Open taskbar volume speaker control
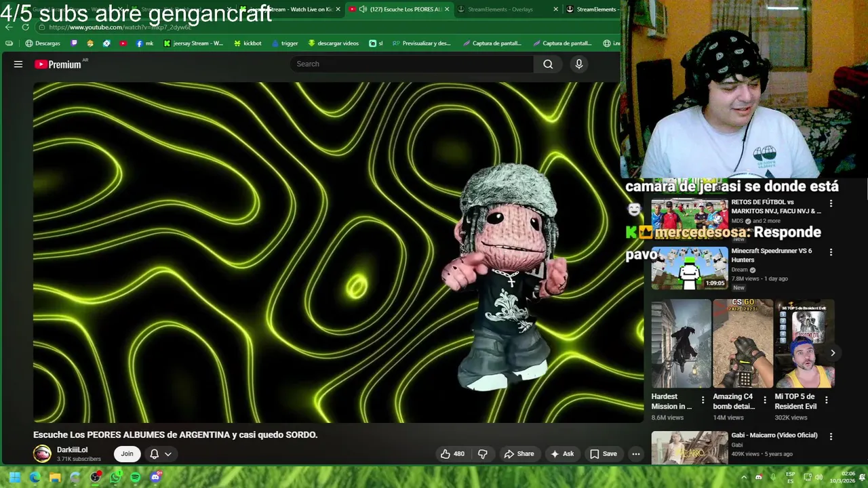This screenshot has height=488, width=868. click(x=818, y=477)
